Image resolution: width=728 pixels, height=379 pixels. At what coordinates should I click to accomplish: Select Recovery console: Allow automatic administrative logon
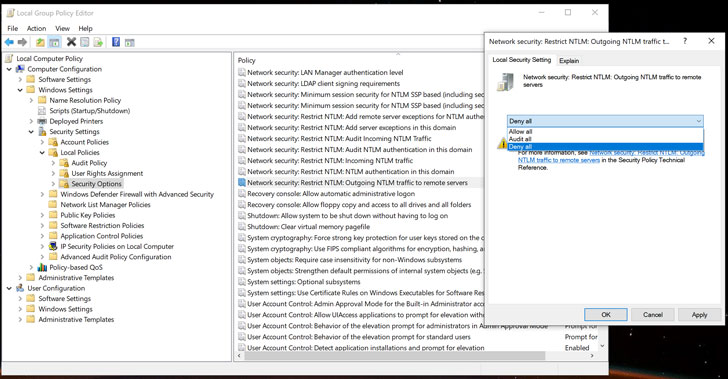[x=331, y=194]
